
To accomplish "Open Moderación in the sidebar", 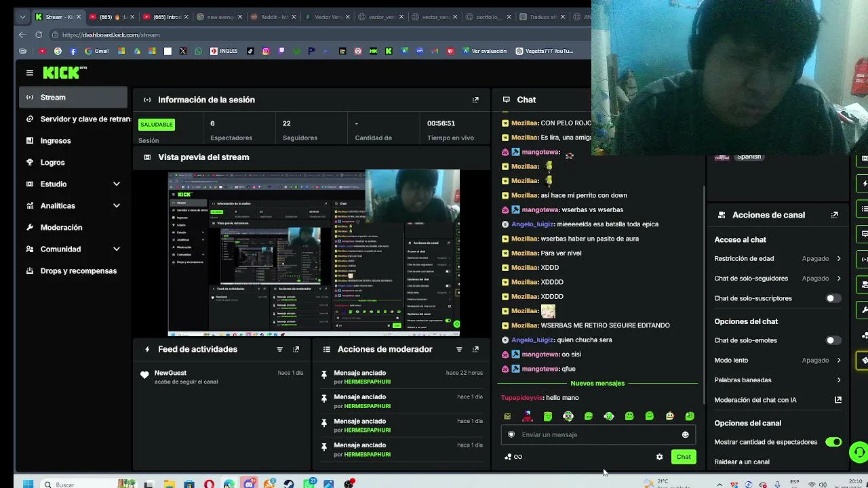I will [x=73, y=227].
